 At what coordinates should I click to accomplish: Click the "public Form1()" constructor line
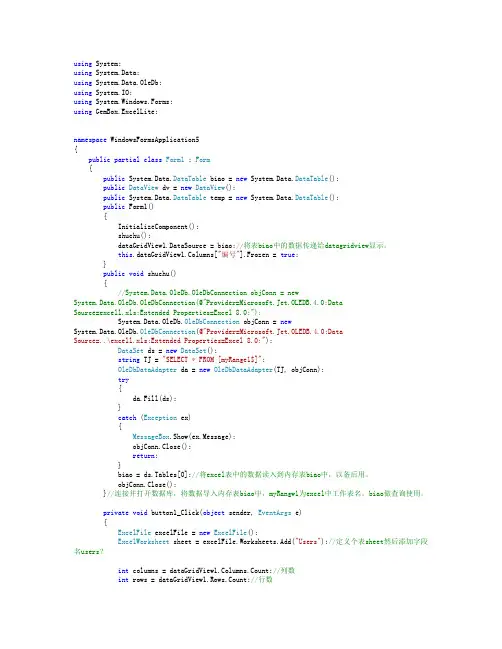coord(128,207)
